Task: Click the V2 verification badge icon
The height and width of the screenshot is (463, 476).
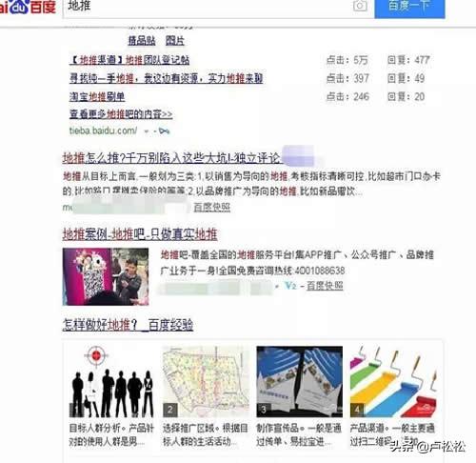Action: click(291, 286)
